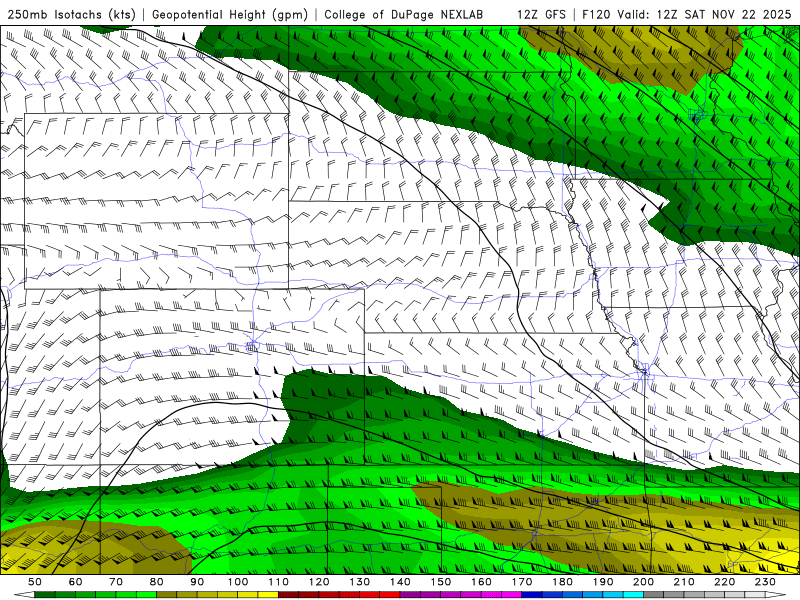The image size is (800, 600).
Task: Select the cyan swatch just before 200
Action: [633, 595]
